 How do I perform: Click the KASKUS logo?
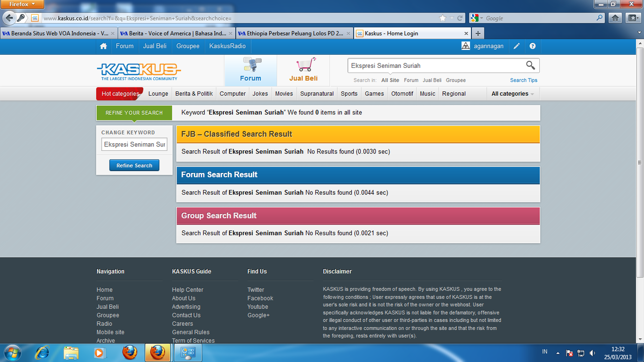pyautogui.click(x=139, y=71)
